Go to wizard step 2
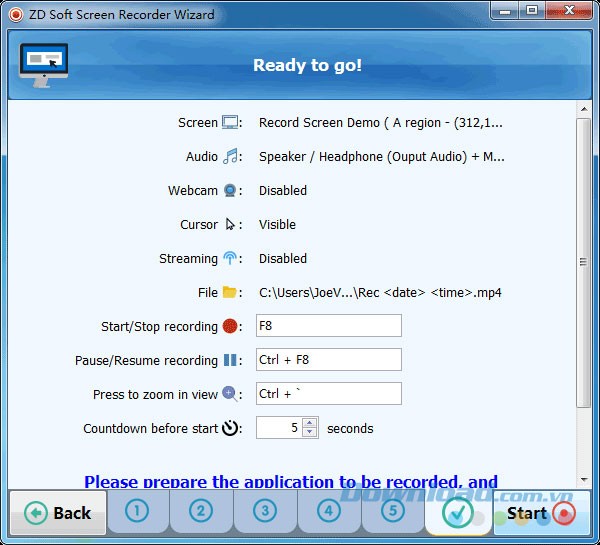This screenshot has width=600, height=545. (x=201, y=512)
